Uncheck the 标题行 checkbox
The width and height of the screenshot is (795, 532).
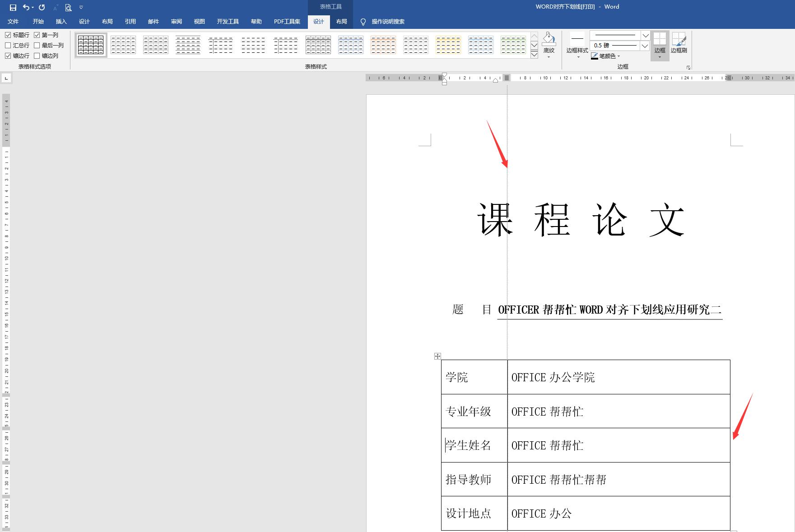[8, 35]
